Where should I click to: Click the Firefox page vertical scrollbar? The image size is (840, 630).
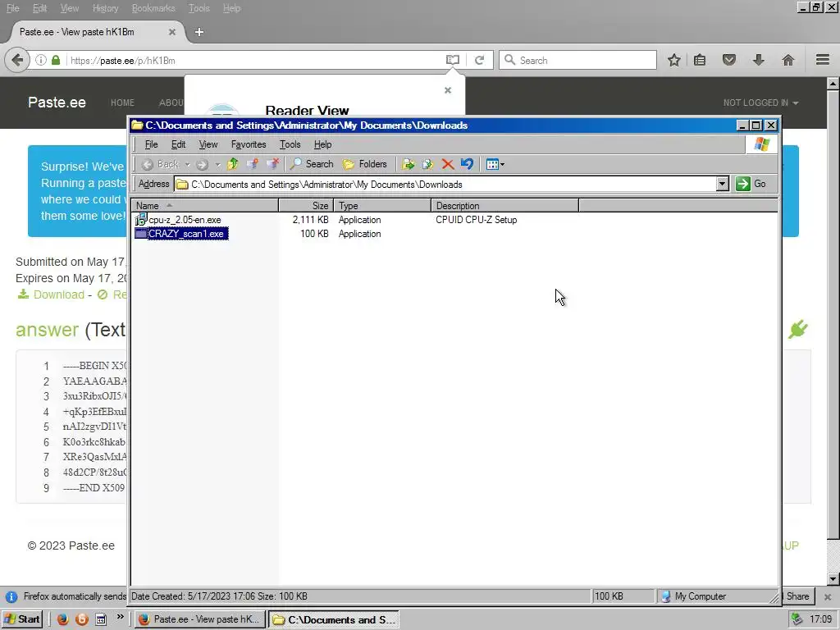(833, 331)
